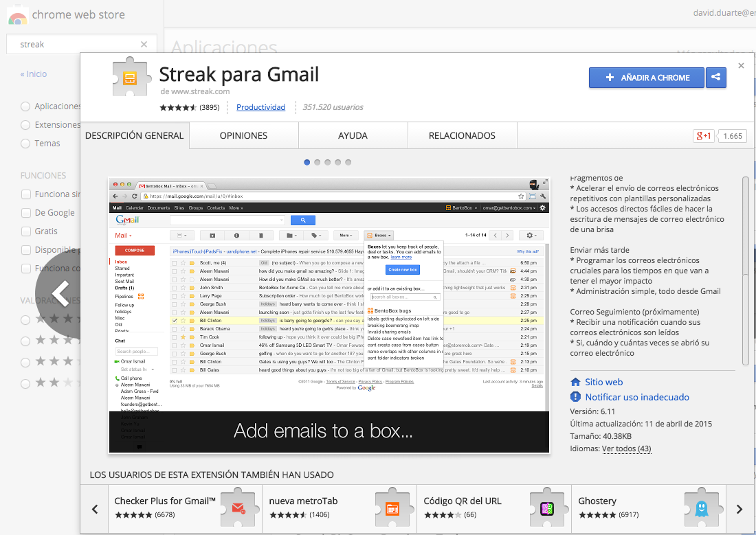This screenshot has width=756, height=535.
Task: Select the two-star rating filter radio
Action: [25, 383]
